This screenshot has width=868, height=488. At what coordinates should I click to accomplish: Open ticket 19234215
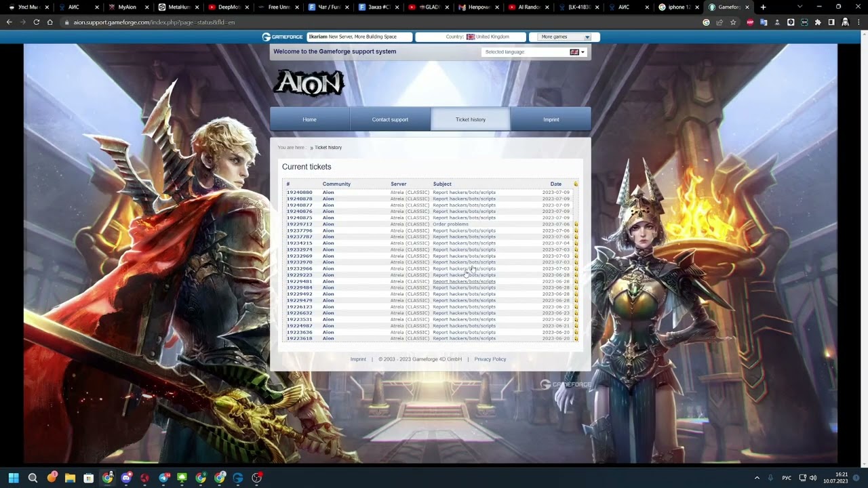(299, 243)
